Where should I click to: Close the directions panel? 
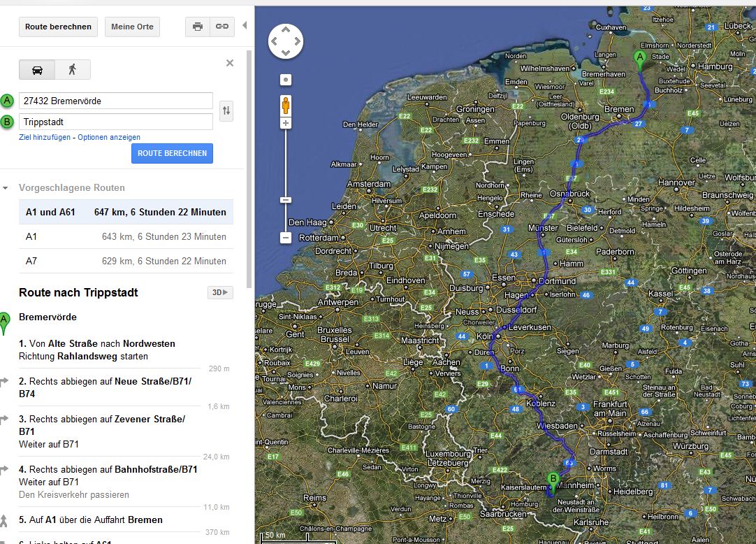[230, 63]
